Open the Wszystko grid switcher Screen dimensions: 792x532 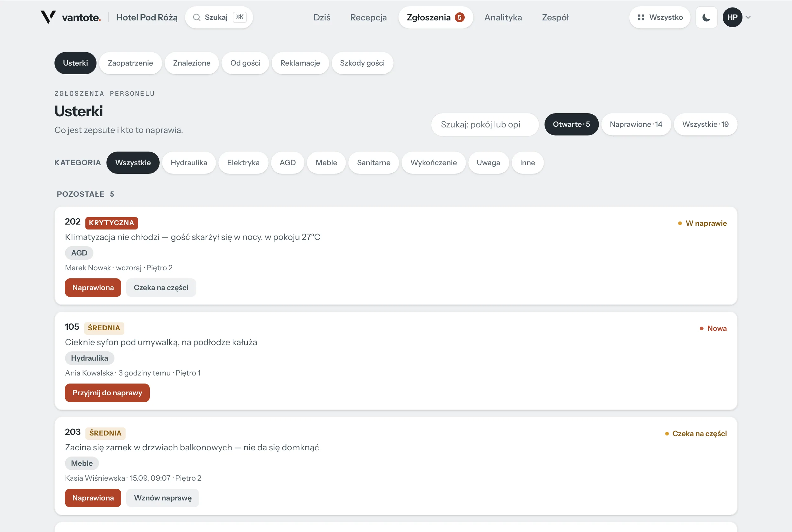pyautogui.click(x=660, y=17)
